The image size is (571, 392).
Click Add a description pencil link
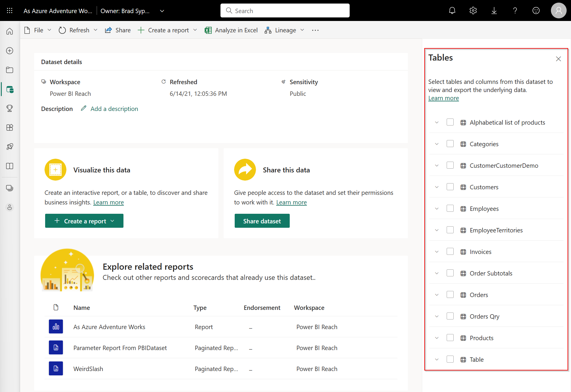(x=83, y=109)
